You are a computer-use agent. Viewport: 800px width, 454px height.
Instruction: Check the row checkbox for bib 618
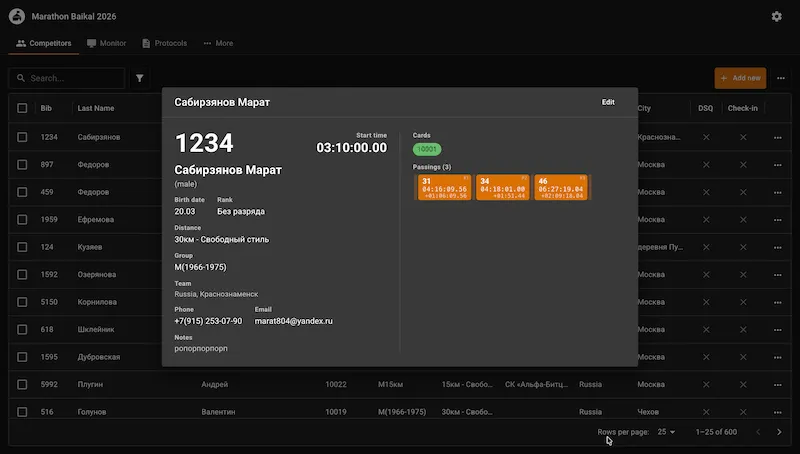point(22,330)
